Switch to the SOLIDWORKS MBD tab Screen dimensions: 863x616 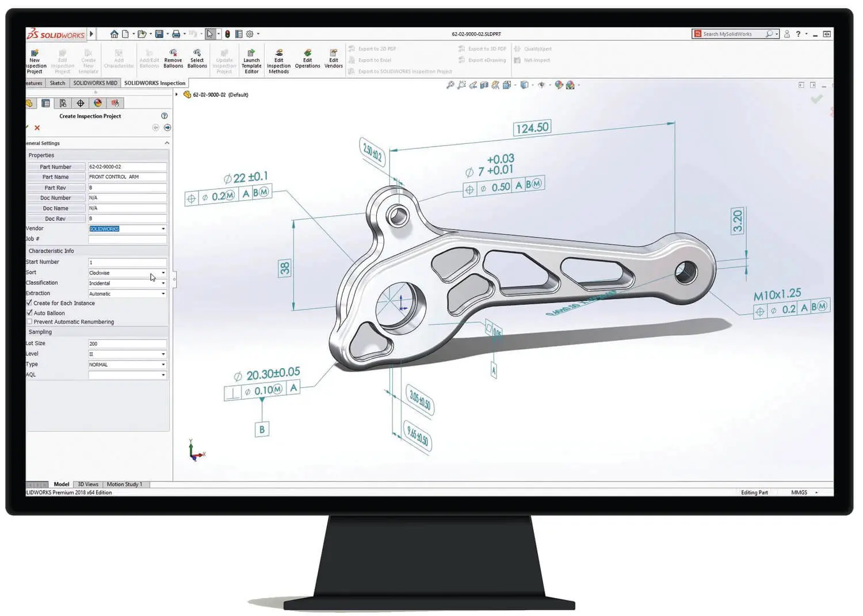click(x=95, y=83)
